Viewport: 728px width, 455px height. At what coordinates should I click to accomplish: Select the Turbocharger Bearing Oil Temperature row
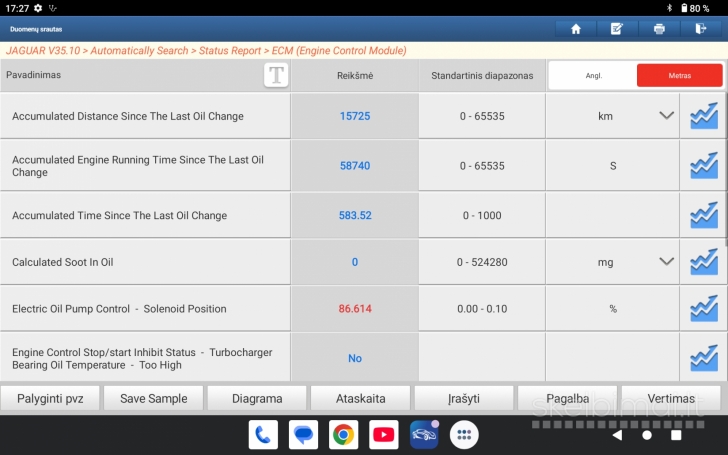click(145, 358)
